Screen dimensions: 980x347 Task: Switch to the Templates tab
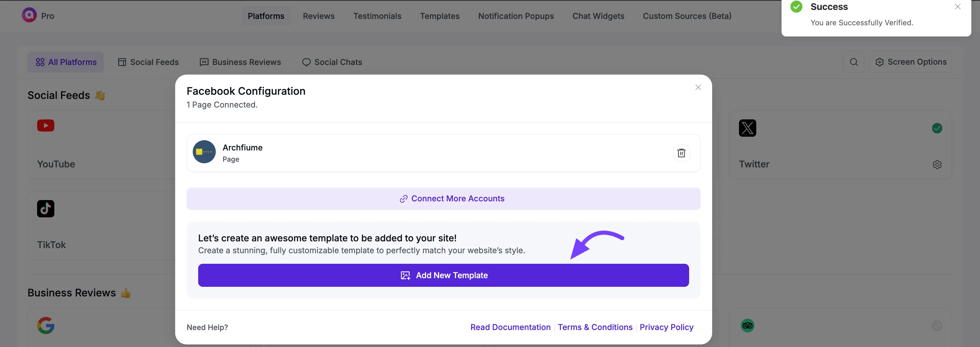(439, 16)
